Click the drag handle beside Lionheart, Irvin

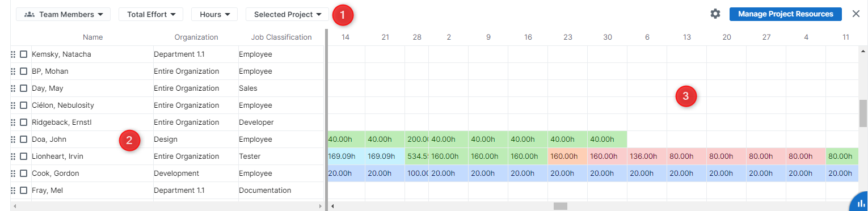[x=13, y=157]
